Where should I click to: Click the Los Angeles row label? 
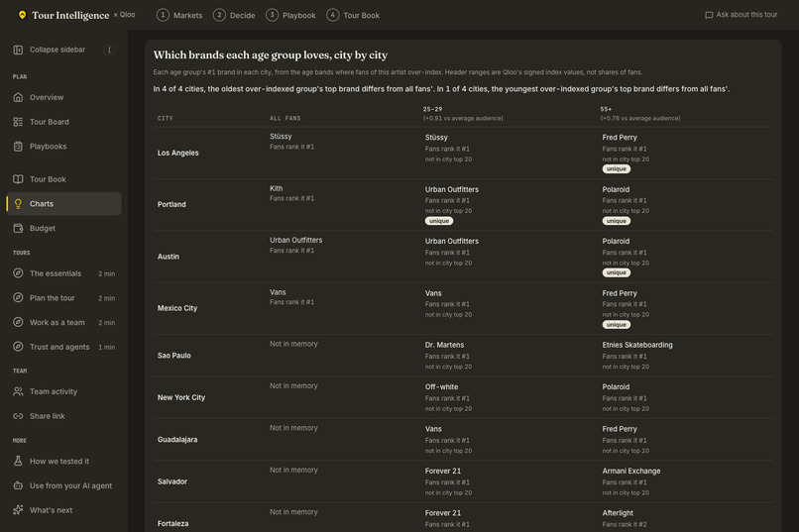(x=177, y=153)
